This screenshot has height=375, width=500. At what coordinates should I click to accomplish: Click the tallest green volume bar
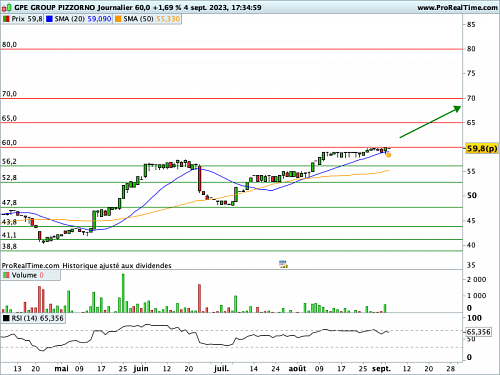click(123, 293)
